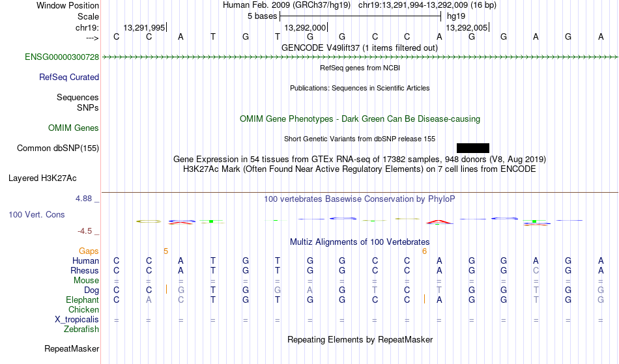This screenshot has width=619, height=364.
Task: Click the ---> sequence direction label
Action: coord(93,38)
